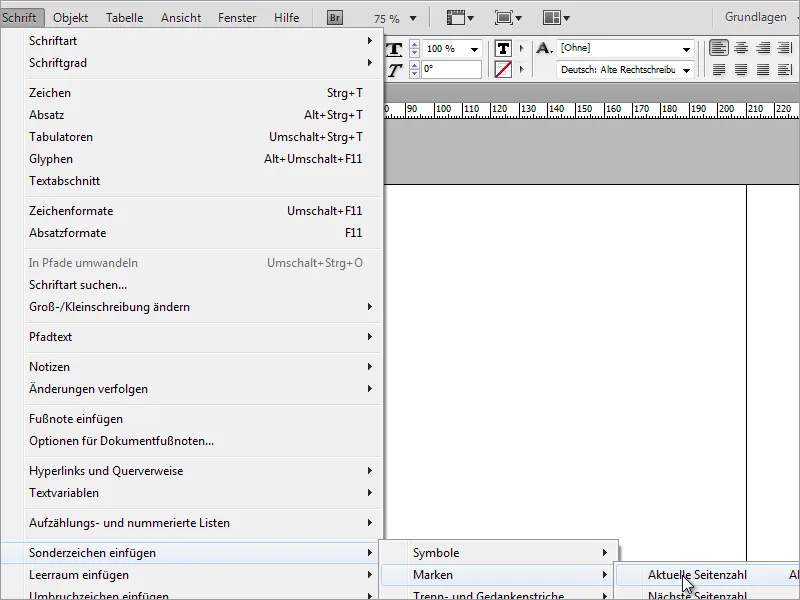The image size is (800, 600).
Task: Click the horizontal ruler at 150
Action: point(584,110)
